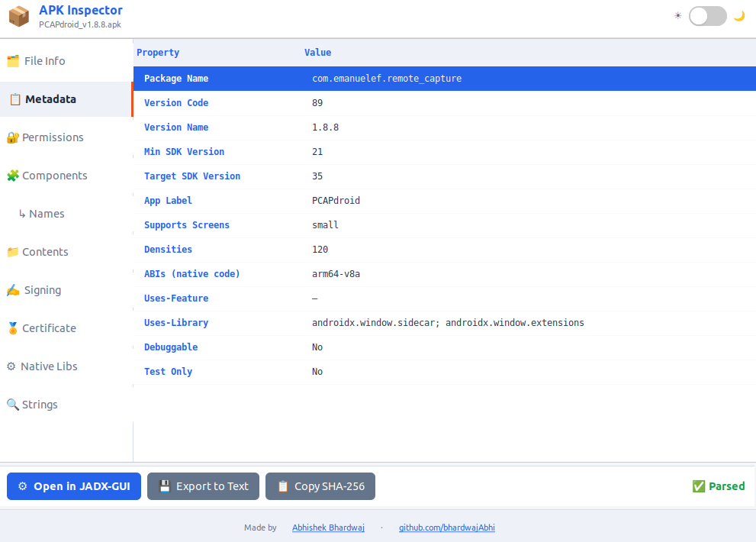Click the arm64-v8a value
The image size is (756, 542).
336,274
